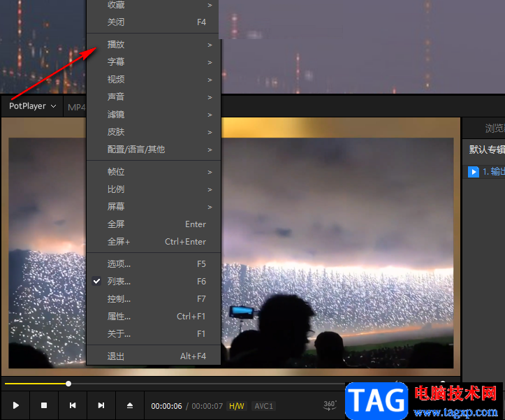
Task: Open 属性... Ctrl+F1 menu item
Action: point(154,316)
